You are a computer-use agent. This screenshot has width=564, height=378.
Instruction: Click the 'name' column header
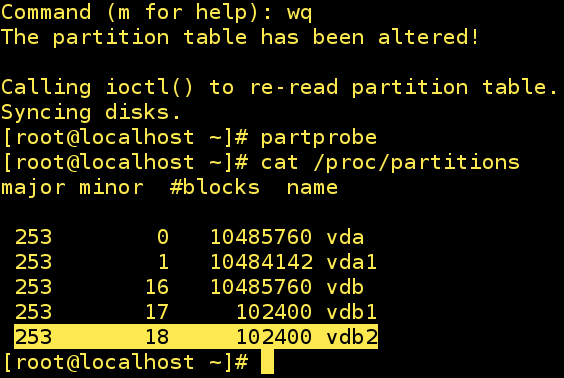312,188
